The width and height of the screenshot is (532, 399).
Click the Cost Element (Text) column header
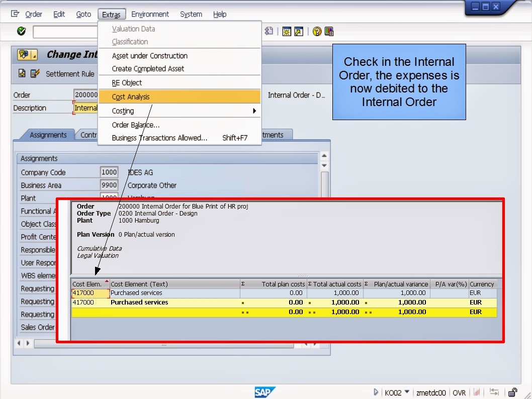coord(174,284)
